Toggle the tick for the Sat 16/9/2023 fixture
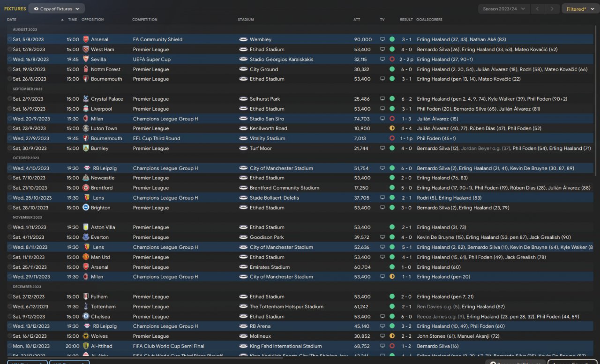This screenshot has width=600, height=364. pos(10,109)
